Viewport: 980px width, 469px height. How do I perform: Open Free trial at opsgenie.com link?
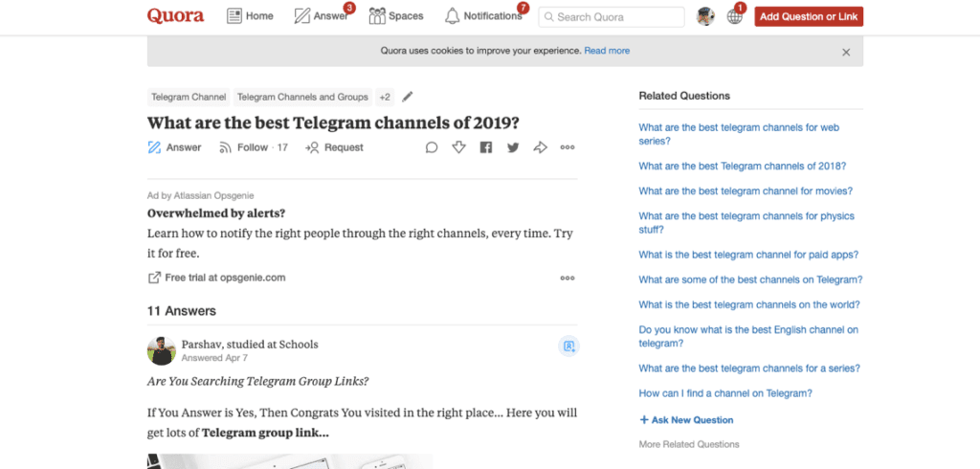click(x=216, y=278)
